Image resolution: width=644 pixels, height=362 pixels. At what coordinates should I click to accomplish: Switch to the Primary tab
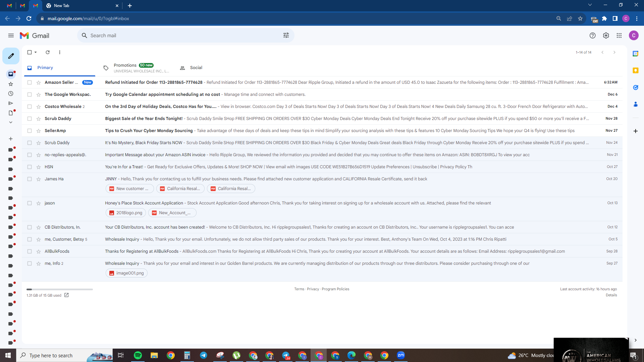tap(59, 68)
